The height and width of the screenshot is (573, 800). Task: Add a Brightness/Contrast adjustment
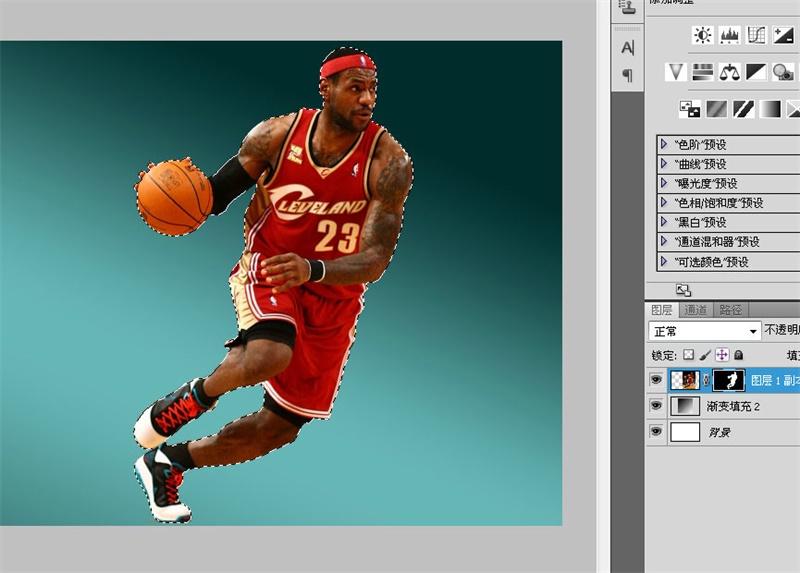click(x=703, y=35)
